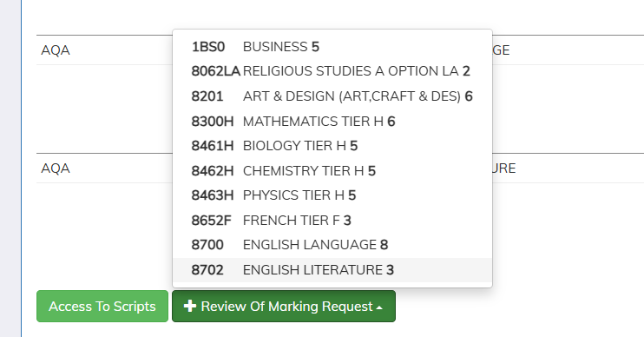Select 8461H BIOLOGY TIER H option
This screenshot has width=644, height=337.
coord(332,146)
